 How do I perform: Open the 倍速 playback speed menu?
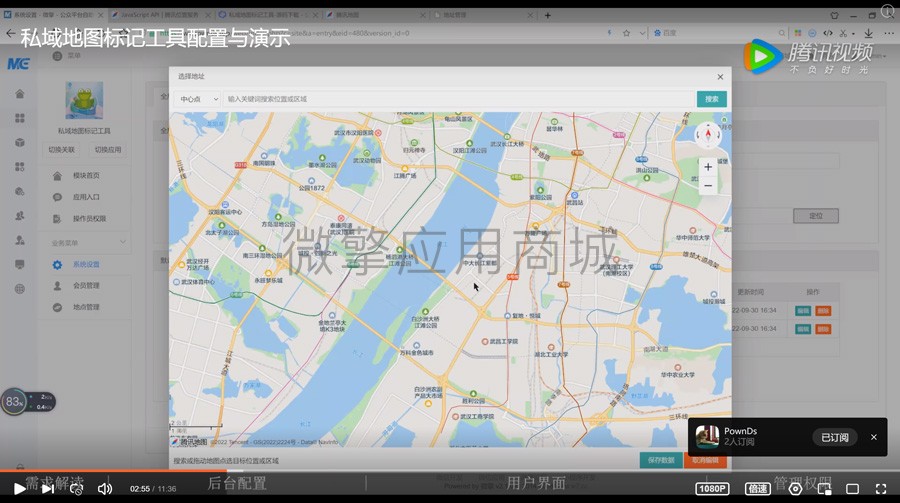click(757, 489)
